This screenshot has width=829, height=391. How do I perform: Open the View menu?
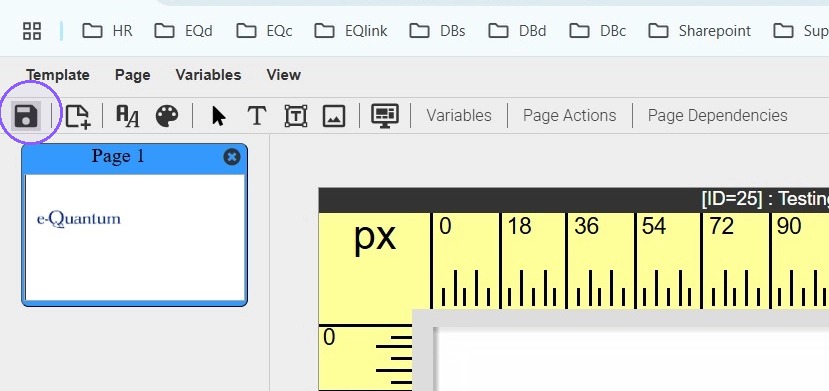pyautogui.click(x=284, y=75)
